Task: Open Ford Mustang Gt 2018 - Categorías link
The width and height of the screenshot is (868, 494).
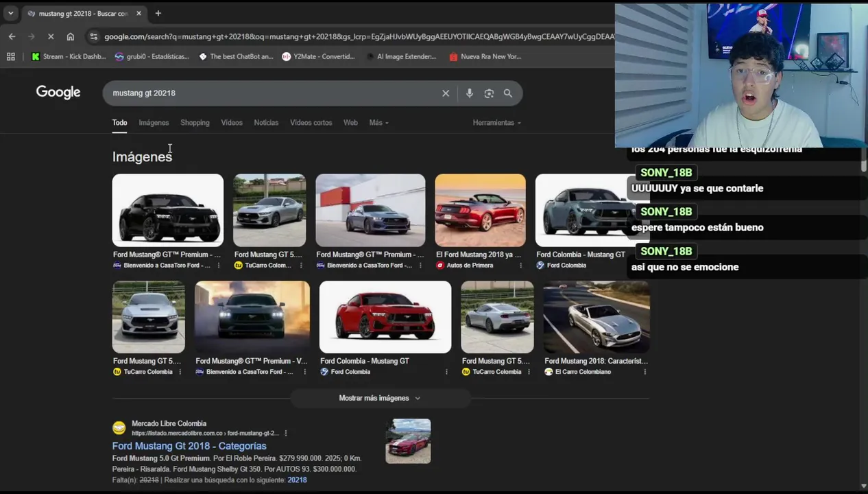Action: [x=189, y=446]
